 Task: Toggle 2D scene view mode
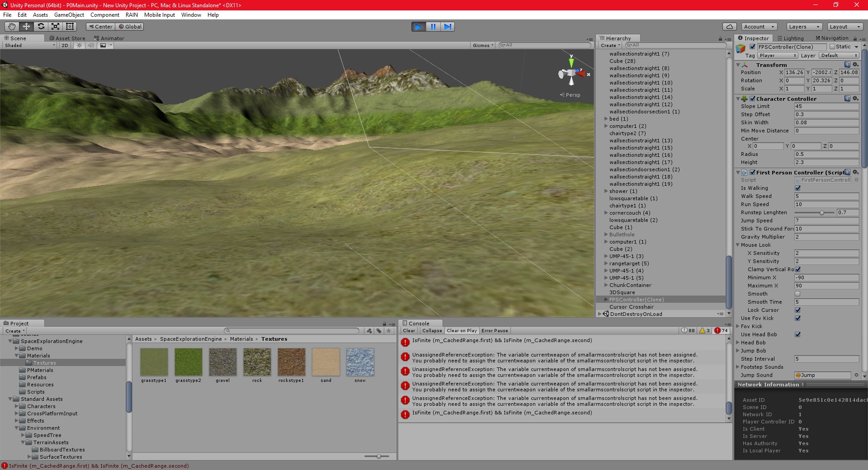coord(65,45)
